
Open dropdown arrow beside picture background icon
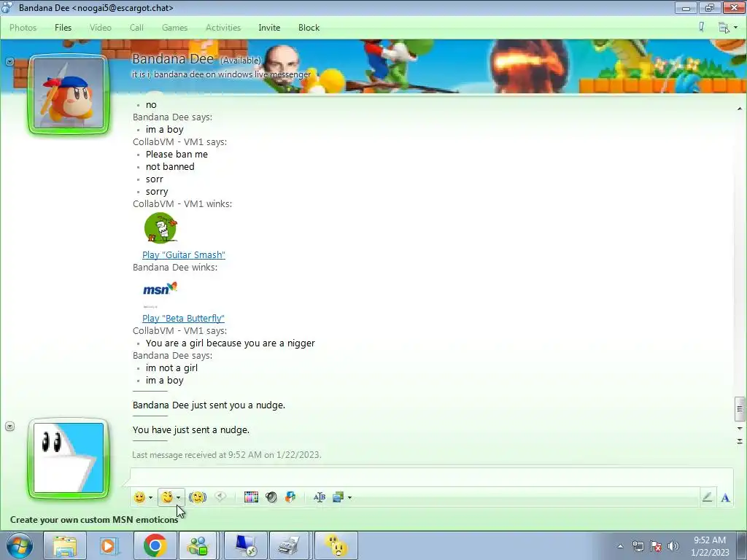point(349,497)
